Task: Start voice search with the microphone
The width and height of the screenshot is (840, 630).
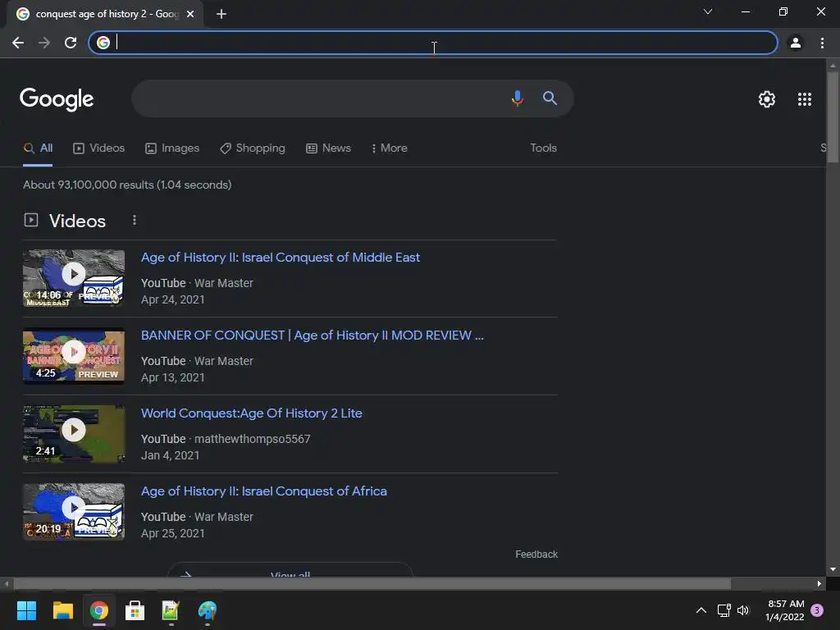Action: point(517,98)
